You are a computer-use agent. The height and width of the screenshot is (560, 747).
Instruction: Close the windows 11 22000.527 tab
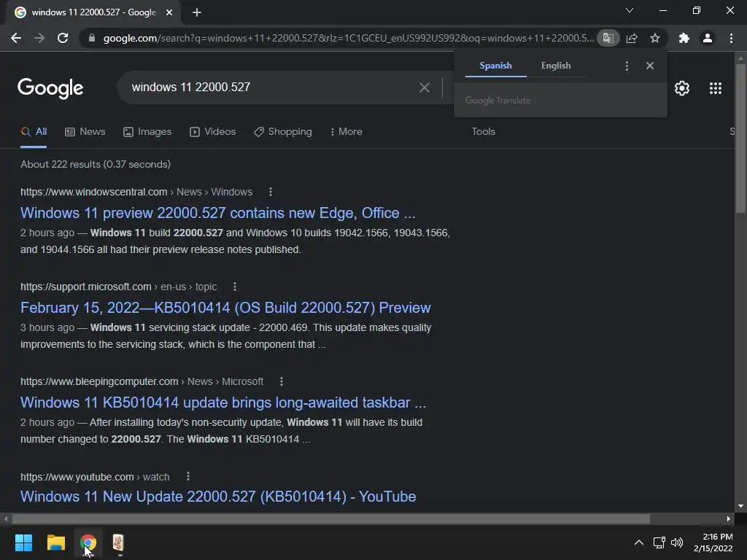click(169, 12)
